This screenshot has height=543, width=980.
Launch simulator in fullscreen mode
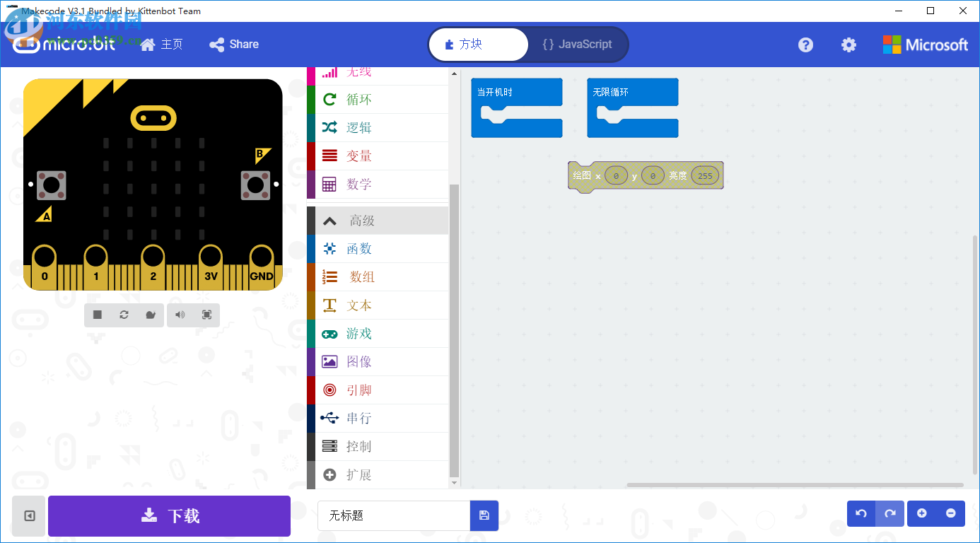pos(206,315)
